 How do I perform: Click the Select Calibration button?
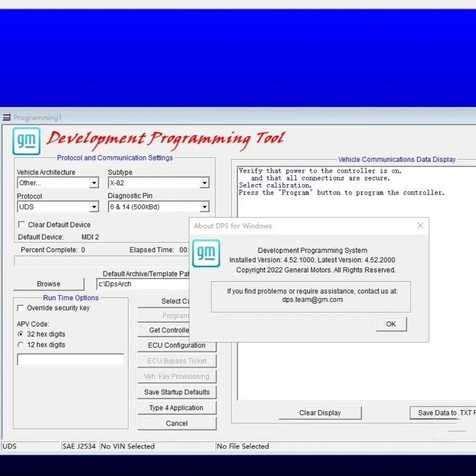point(164,301)
